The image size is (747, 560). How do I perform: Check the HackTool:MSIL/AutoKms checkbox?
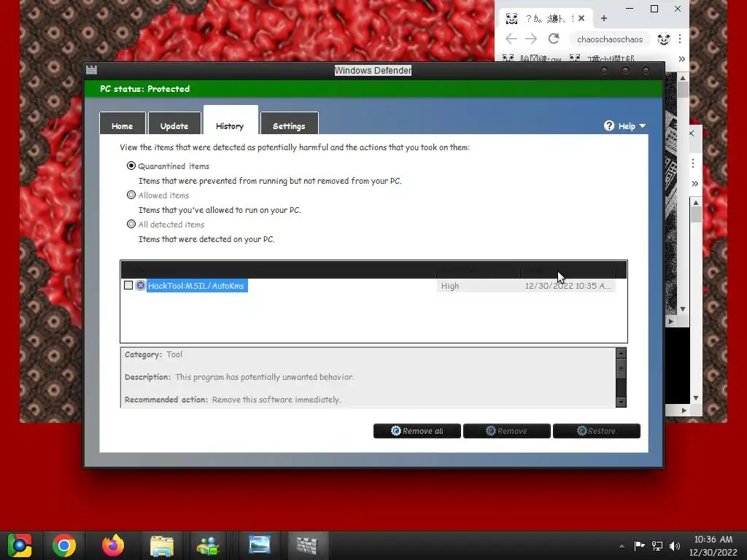tap(128, 285)
